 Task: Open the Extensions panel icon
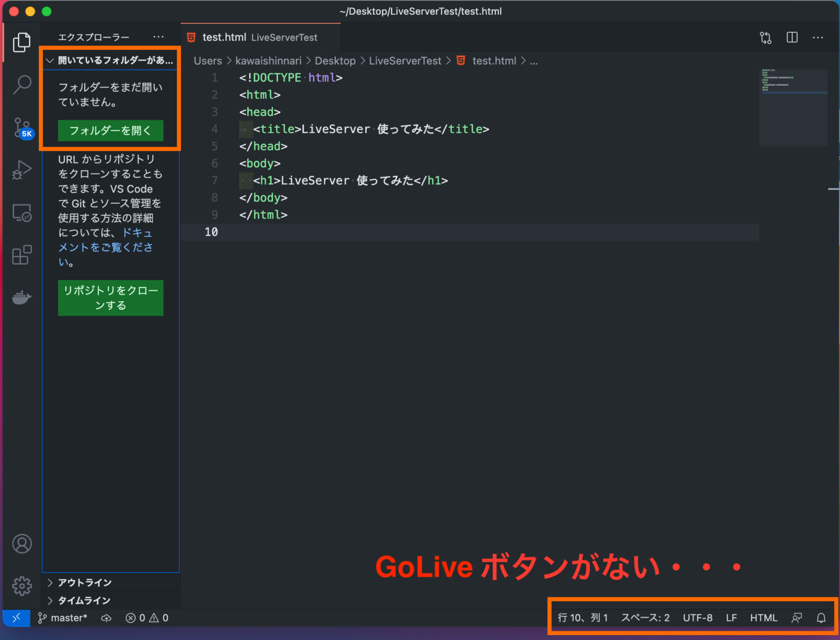[22, 255]
